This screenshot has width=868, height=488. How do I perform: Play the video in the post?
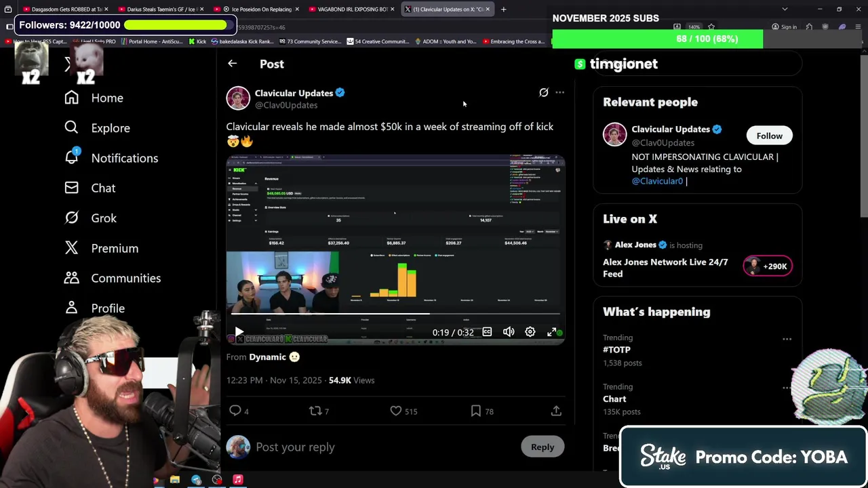click(x=239, y=332)
